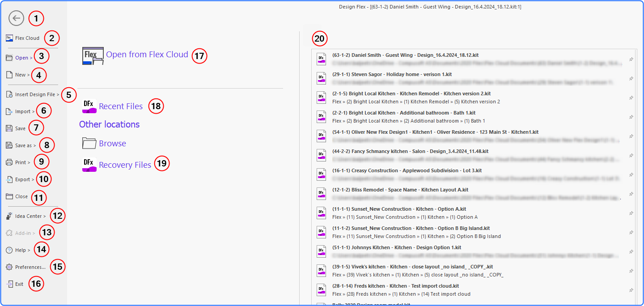Pin the Bright Local Kitchen version 2 file
This screenshot has width=644, height=306.
point(631,98)
